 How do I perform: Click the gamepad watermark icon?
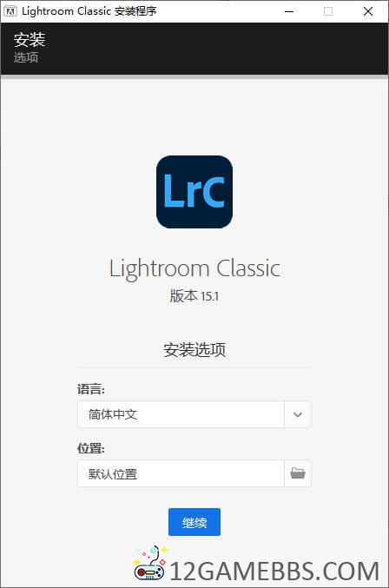point(150,564)
